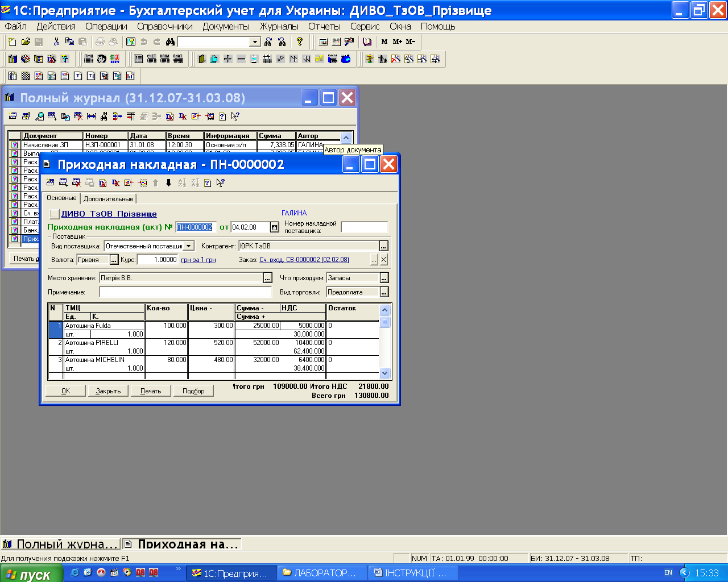Click the Номер накладной поставщика input field
The image size is (728, 582).
point(365,227)
